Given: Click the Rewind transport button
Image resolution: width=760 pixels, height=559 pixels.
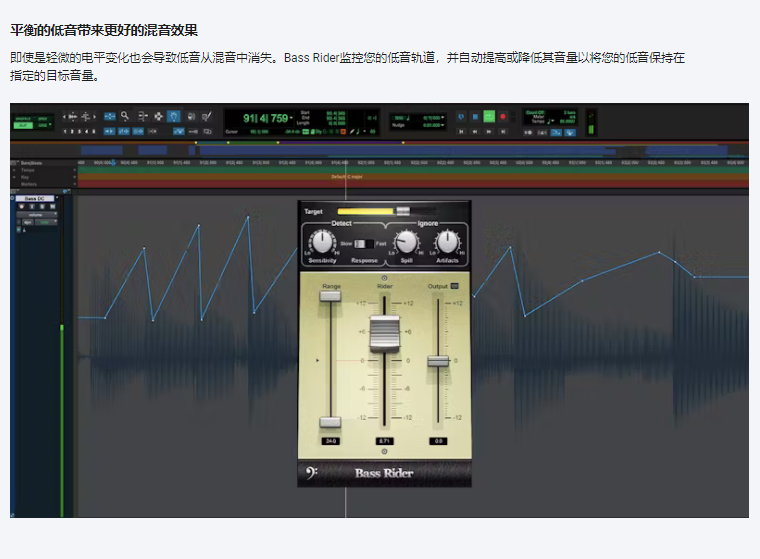Looking at the screenshot, I should point(475,132).
